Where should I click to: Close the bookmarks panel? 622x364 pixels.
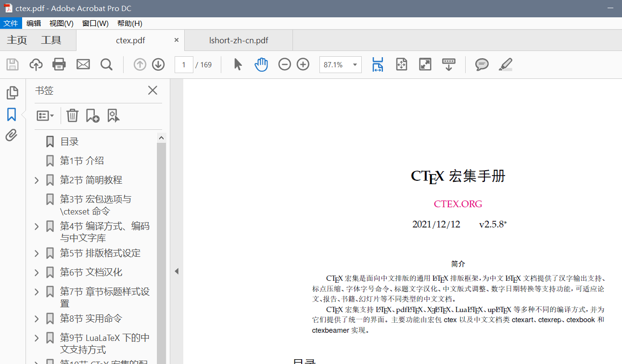pos(152,90)
